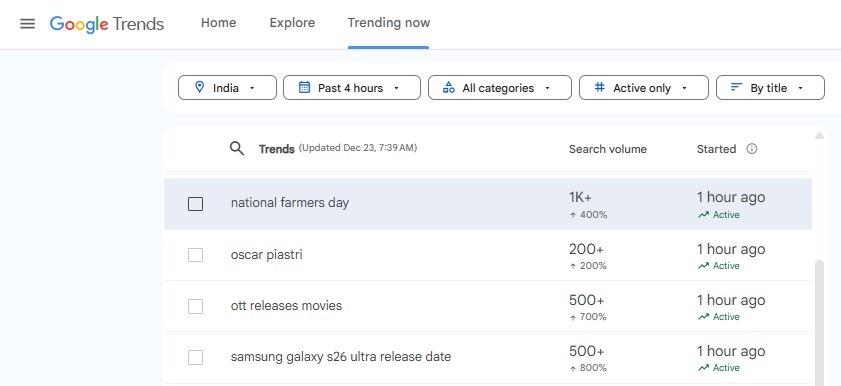Open the ott releases movies trend

(x=286, y=306)
